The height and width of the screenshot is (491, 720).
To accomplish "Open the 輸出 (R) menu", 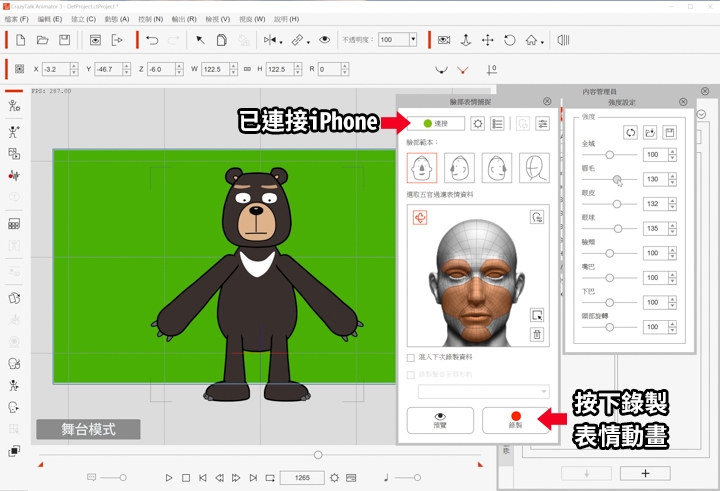I will pyautogui.click(x=184, y=19).
